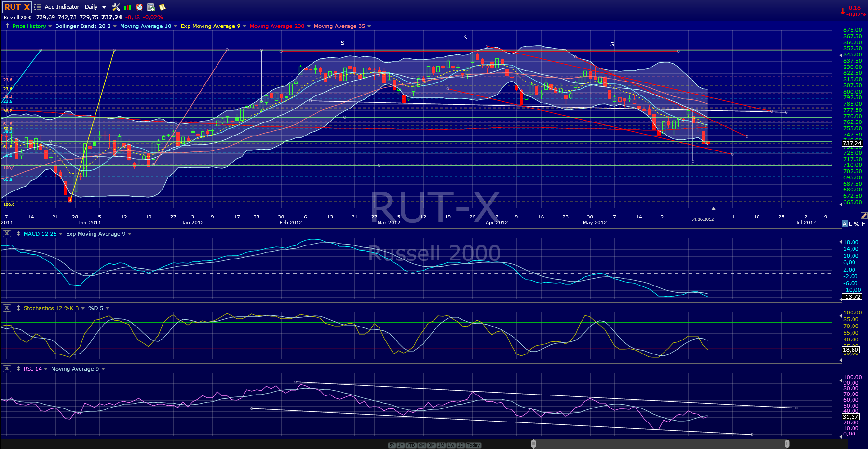The width and height of the screenshot is (868, 449).
Task: Set chart range to 5Y
Action: point(392,445)
